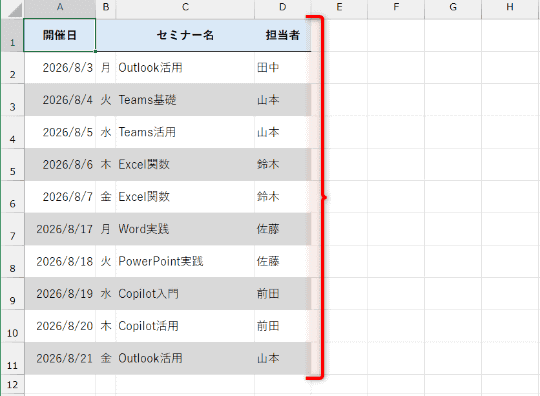Select the Teams基礎 cell

[x=185, y=100]
